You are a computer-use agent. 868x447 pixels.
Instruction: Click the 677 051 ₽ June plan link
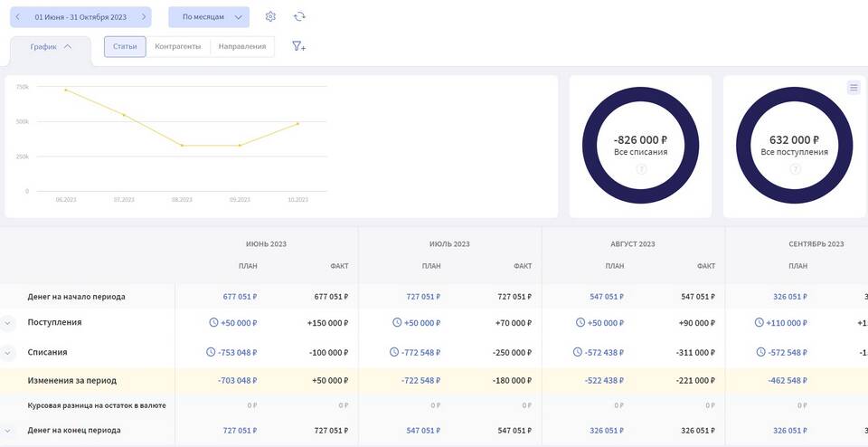click(x=240, y=296)
